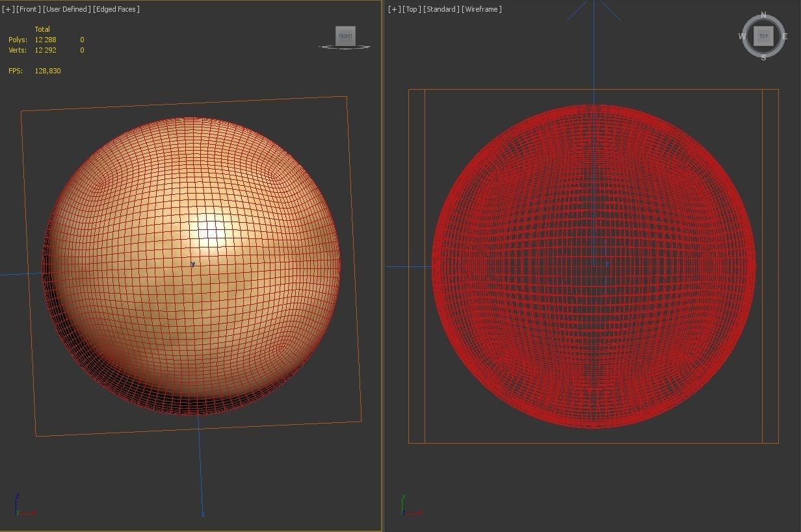Select the shaded sphere in Front viewport
The height and width of the screenshot is (532, 801).
point(191,266)
